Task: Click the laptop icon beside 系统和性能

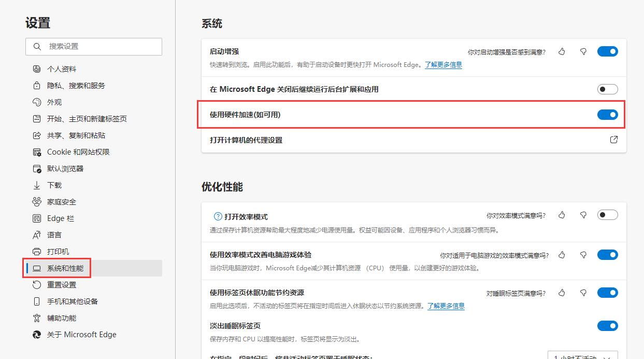Action: pos(36,268)
